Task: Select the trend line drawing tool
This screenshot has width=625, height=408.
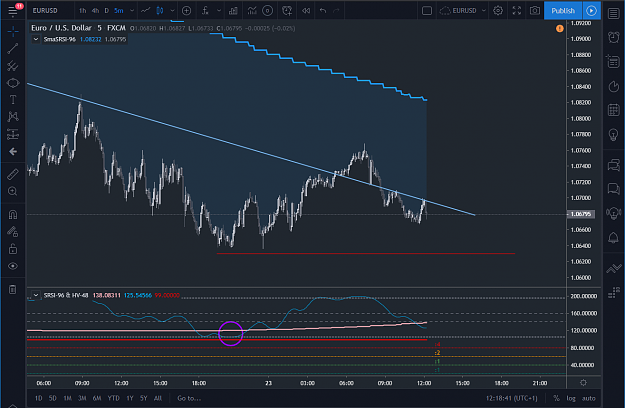Action: (13, 49)
